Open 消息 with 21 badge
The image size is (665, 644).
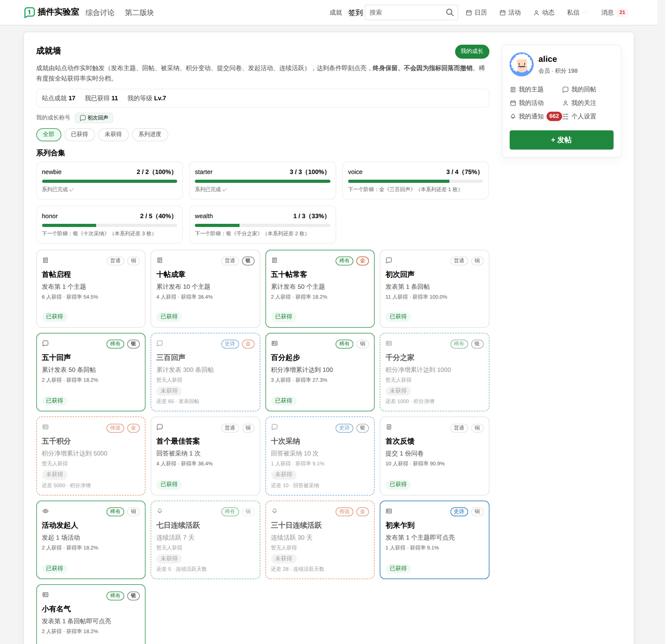tap(615, 12)
